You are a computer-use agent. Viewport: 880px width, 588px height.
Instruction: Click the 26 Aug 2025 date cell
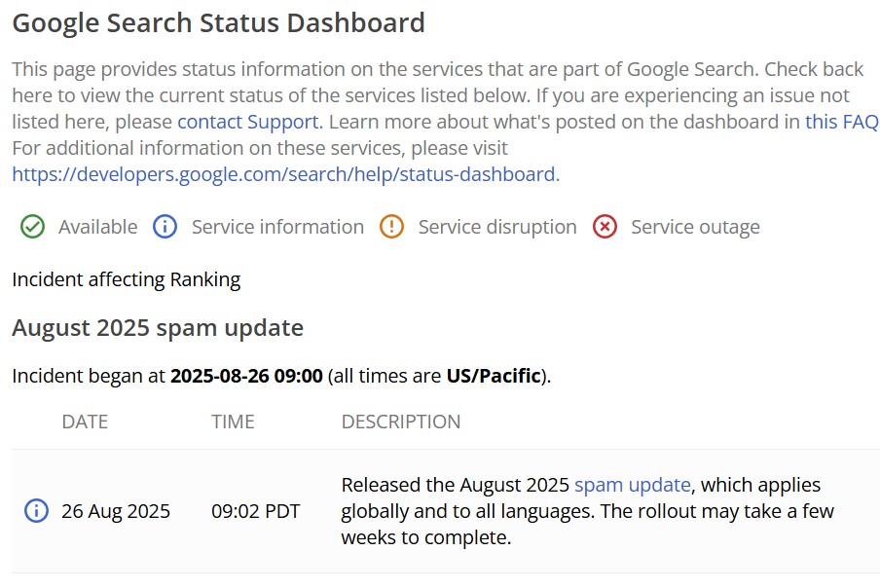pyautogui.click(x=115, y=511)
